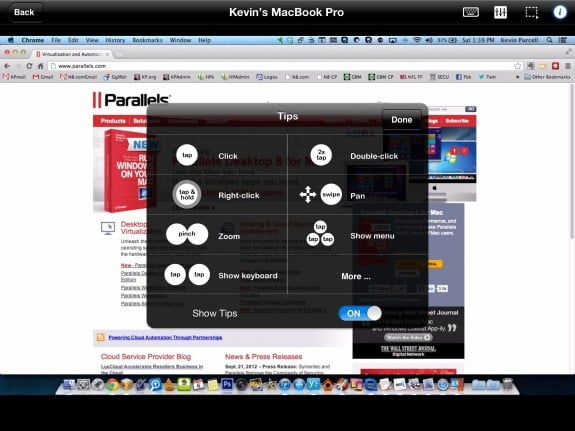Image resolution: width=575 pixels, height=431 pixels.
Task: Tap the dashed selection rectangle icon
Action: pyautogui.click(x=531, y=12)
